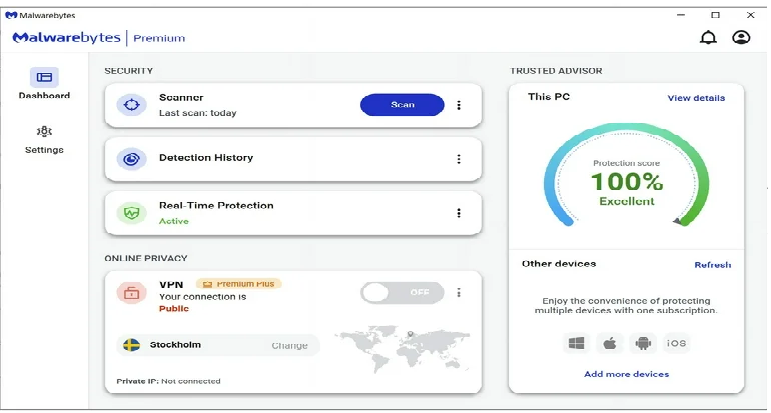
Task: Click the Excellent rating label
Action: tap(627, 201)
